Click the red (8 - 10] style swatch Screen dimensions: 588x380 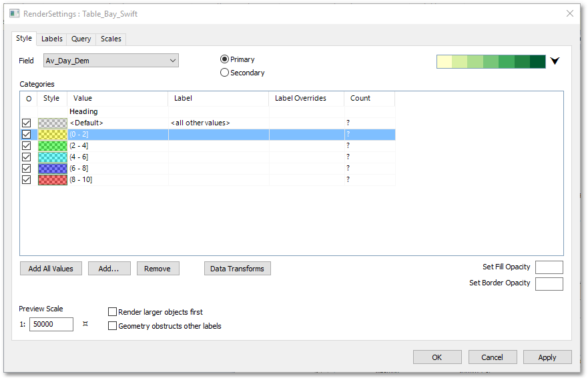point(53,179)
